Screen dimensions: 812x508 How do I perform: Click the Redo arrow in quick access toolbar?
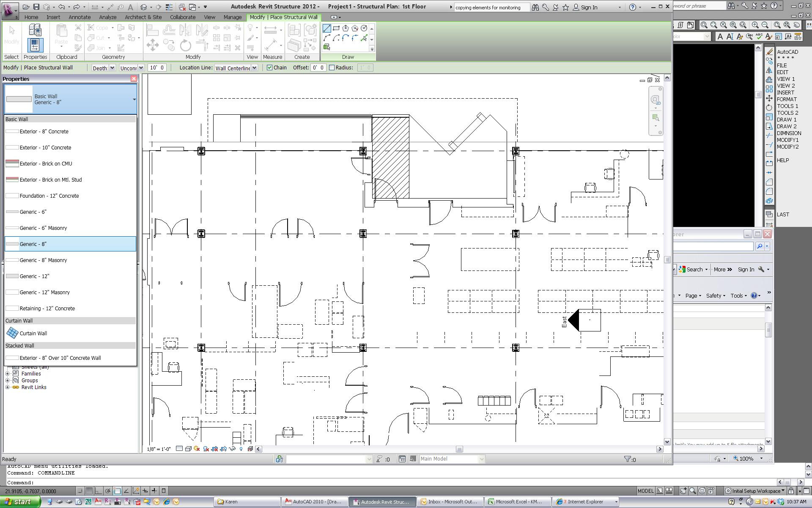point(77,7)
